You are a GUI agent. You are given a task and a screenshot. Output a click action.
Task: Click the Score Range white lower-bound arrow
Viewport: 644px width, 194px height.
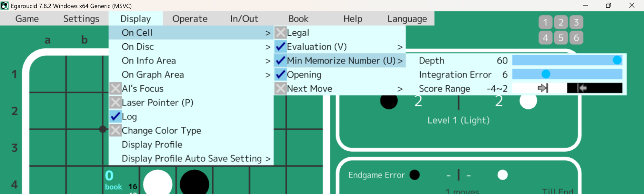click(543, 88)
